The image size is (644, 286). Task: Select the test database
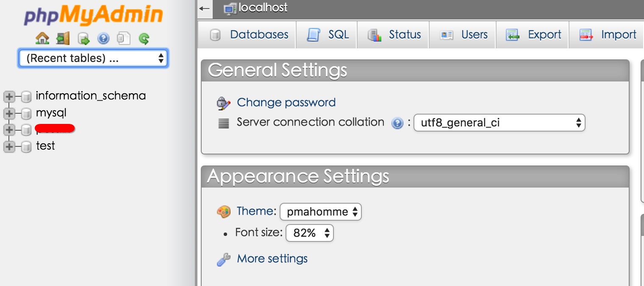tap(45, 146)
